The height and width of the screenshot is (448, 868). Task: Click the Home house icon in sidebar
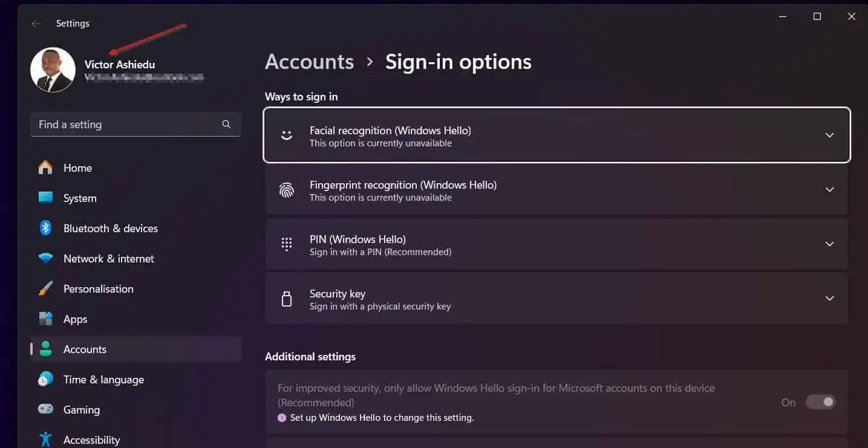click(x=45, y=168)
